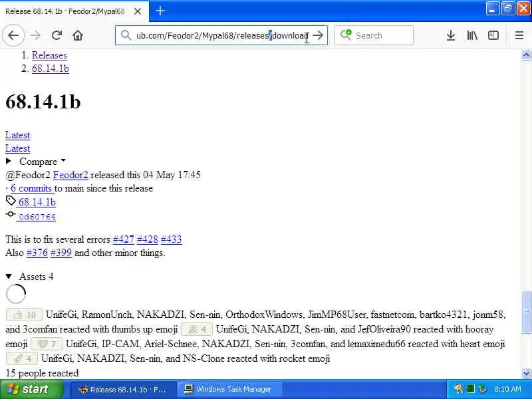Open issue #428 link

147,239
